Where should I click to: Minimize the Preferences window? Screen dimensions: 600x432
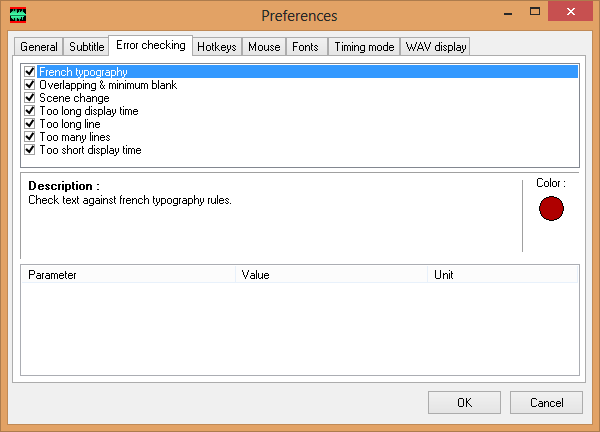[x=508, y=12]
